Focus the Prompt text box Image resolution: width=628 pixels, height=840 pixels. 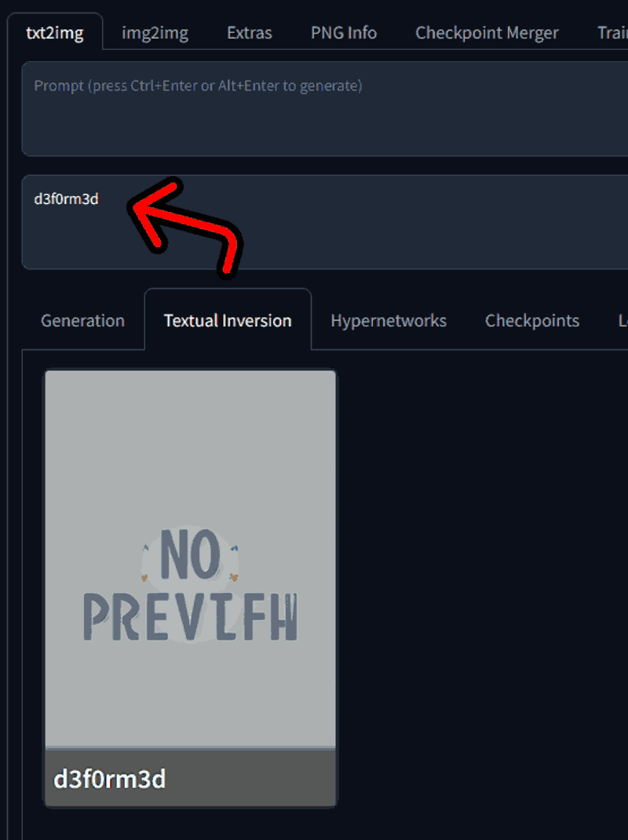[325, 109]
